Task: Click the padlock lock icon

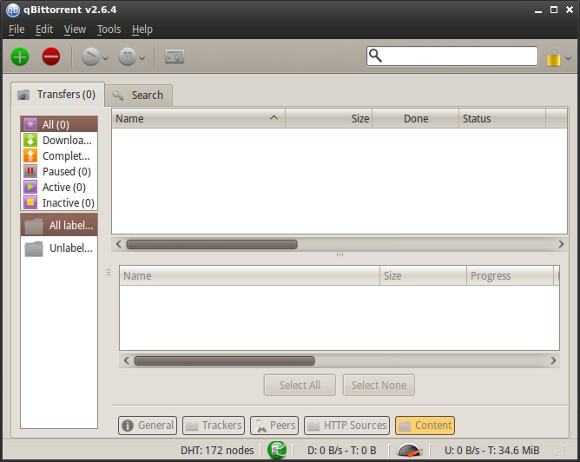Action: pos(553,57)
